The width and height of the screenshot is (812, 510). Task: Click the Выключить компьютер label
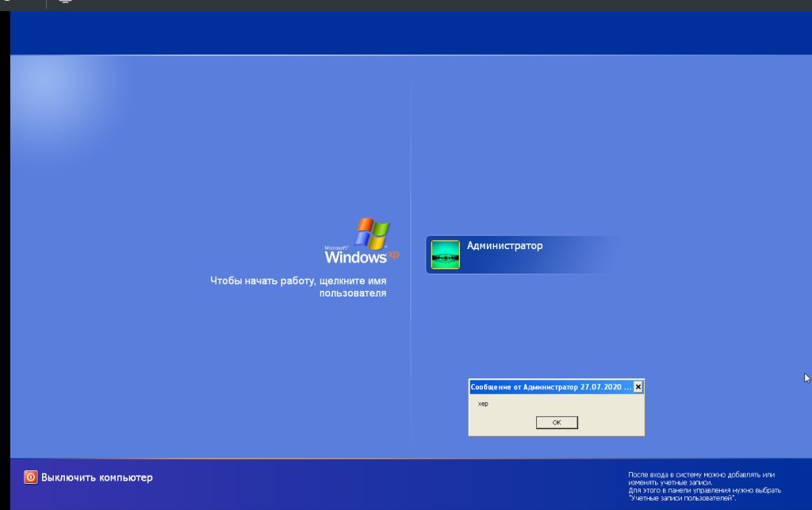(97, 477)
